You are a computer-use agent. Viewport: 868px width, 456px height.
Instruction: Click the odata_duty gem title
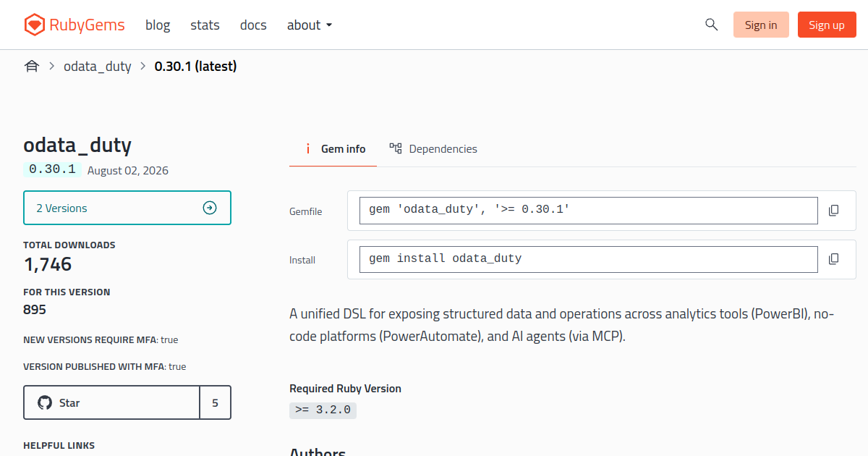pos(77,145)
